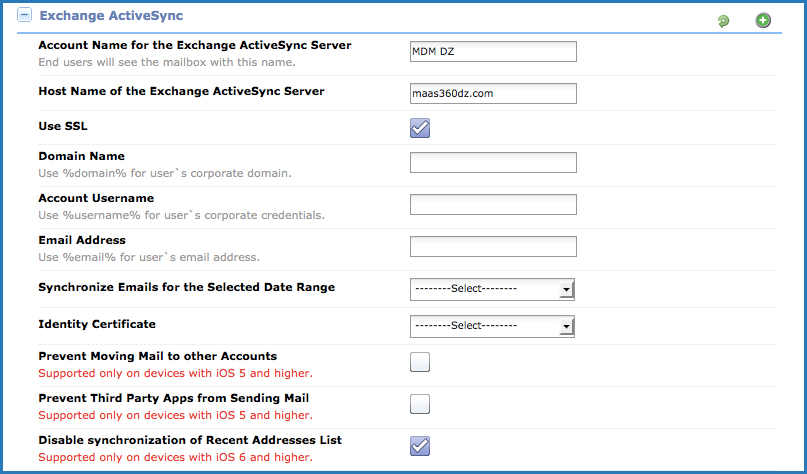Image resolution: width=807 pixels, height=474 pixels.
Task: Collapse the Exchange ActiveSync section
Action: (24, 15)
